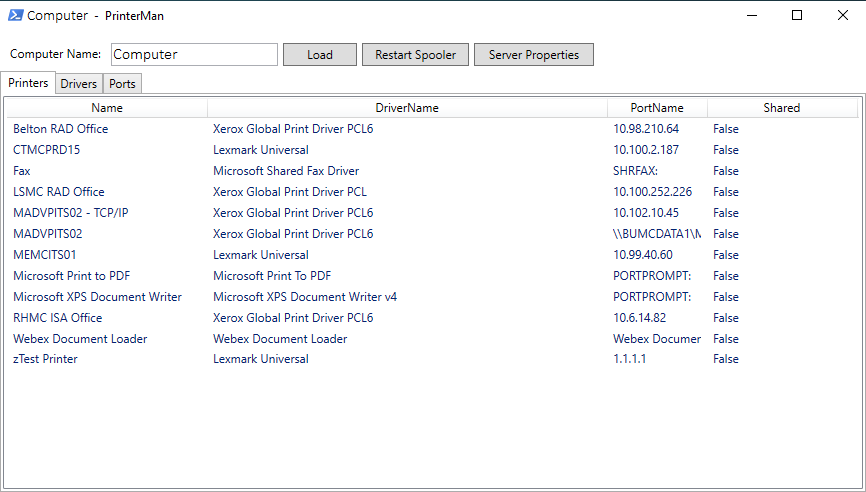Sort by the DriverName column header
The image size is (866, 492).
click(x=407, y=108)
